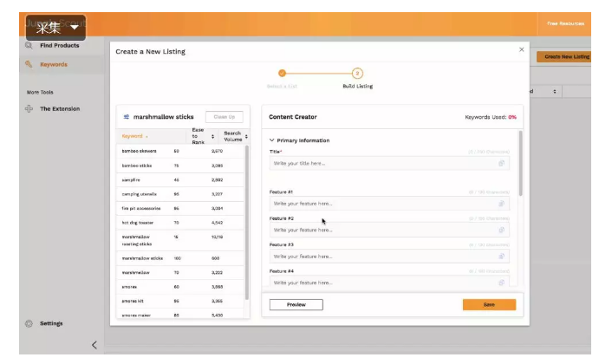The width and height of the screenshot is (599, 364).
Task: Collapse the Primary Information section
Action: point(271,140)
